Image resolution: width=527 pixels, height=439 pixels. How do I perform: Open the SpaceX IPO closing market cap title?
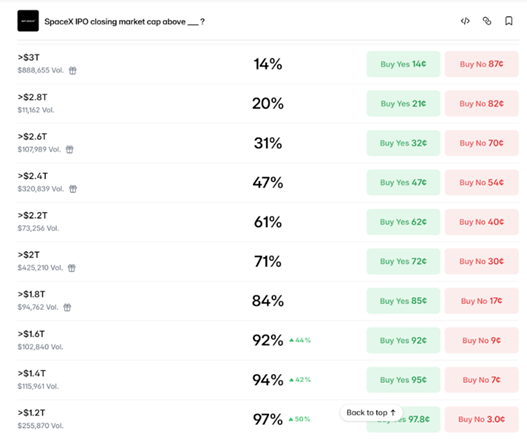[124, 22]
